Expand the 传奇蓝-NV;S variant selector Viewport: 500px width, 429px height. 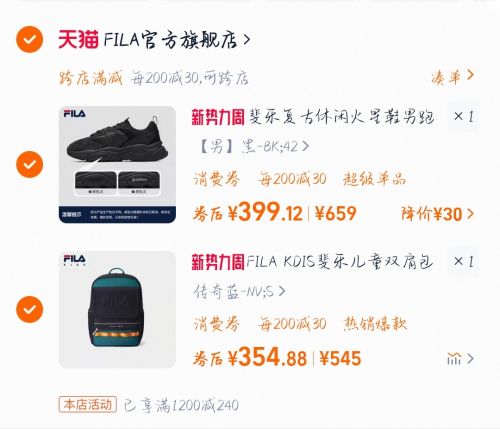tap(239, 292)
